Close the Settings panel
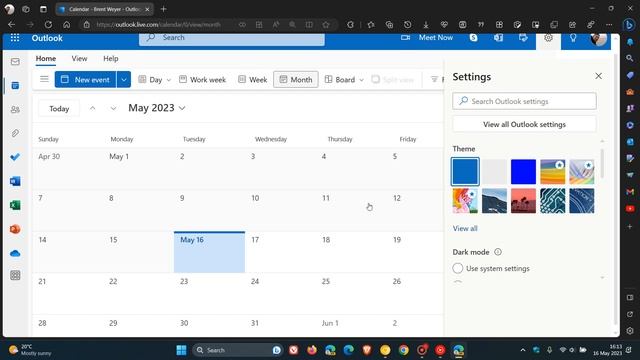The width and height of the screenshot is (640, 360). click(x=598, y=76)
